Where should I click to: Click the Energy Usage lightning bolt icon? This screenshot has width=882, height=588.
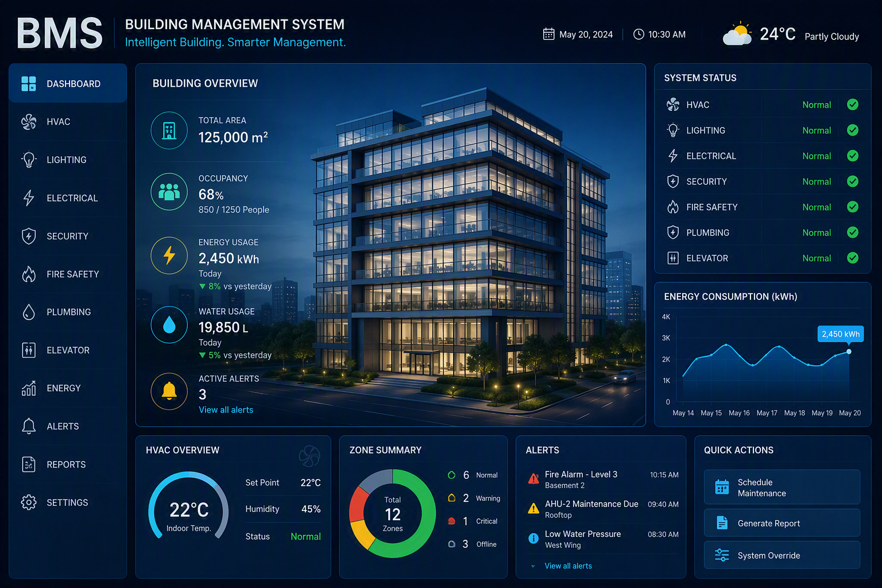point(169,256)
